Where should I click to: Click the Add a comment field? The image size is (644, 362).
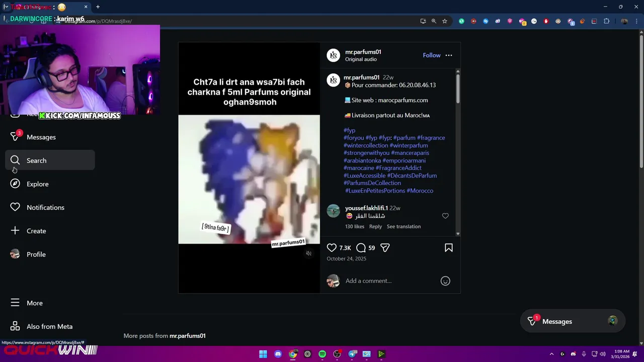[390, 281]
